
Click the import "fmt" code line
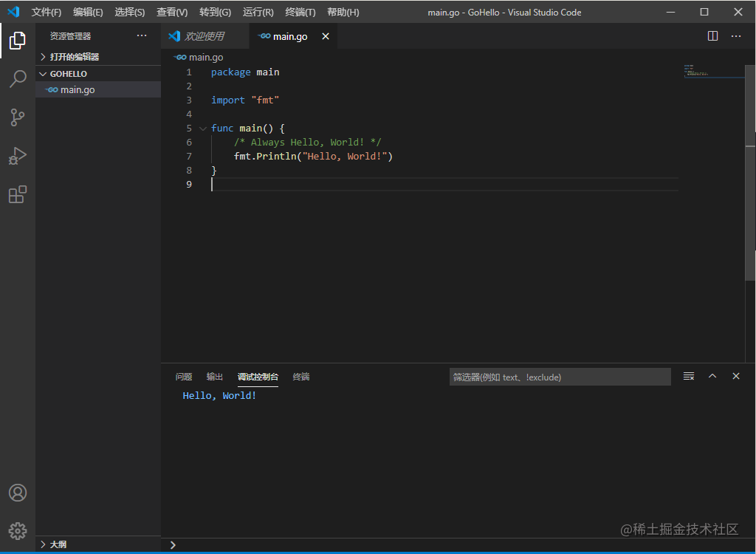point(245,100)
